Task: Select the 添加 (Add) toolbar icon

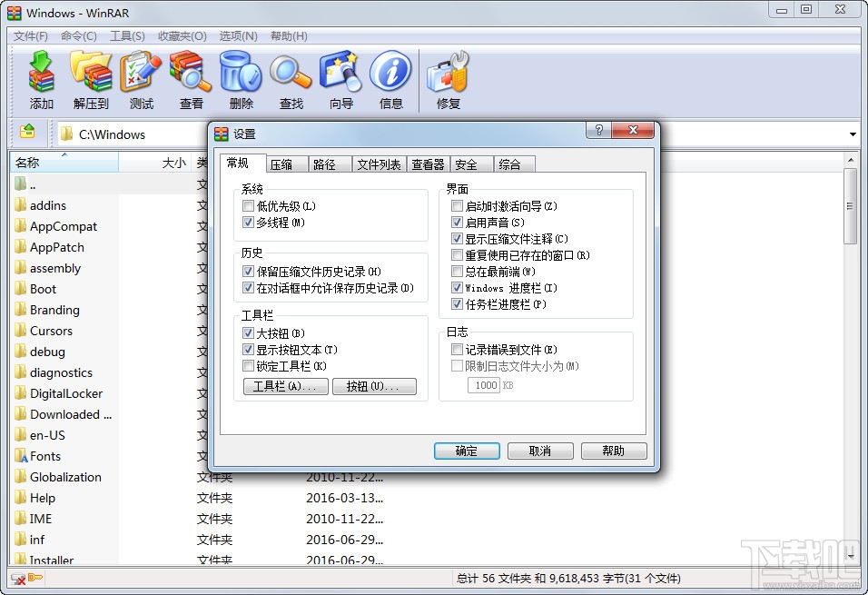Action: click(x=40, y=79)
